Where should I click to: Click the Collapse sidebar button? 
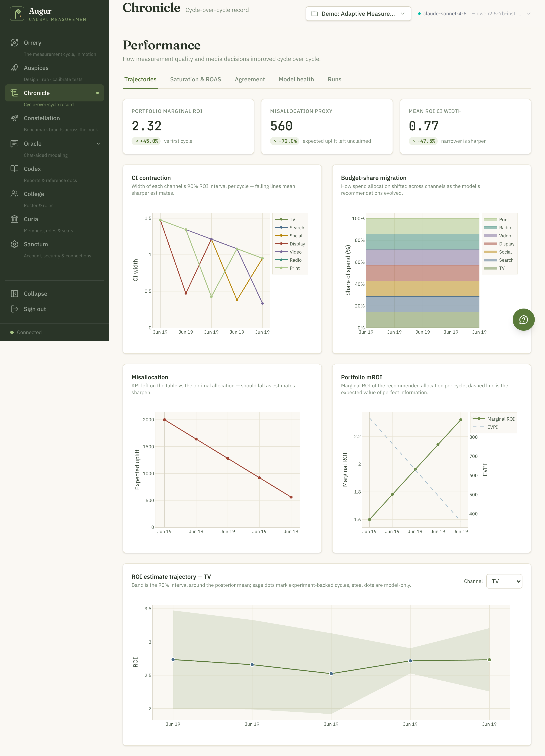click(x=54, y=294)
